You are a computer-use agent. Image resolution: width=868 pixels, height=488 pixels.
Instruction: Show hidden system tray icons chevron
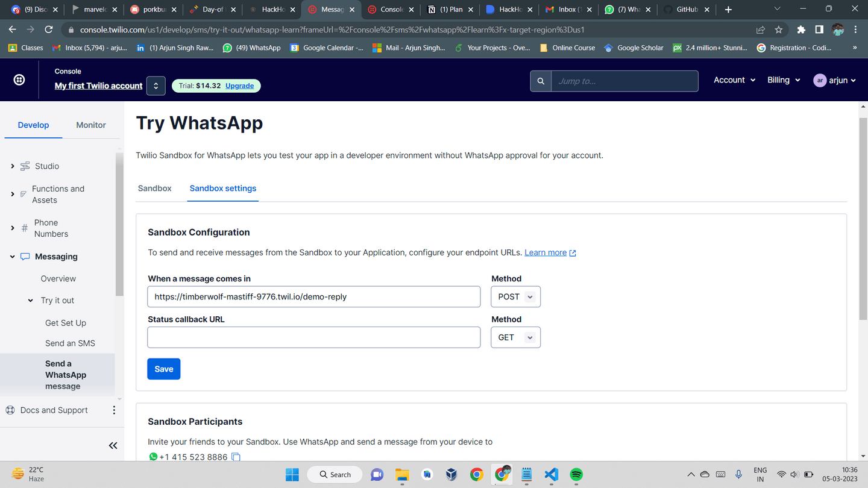(691, 475)
